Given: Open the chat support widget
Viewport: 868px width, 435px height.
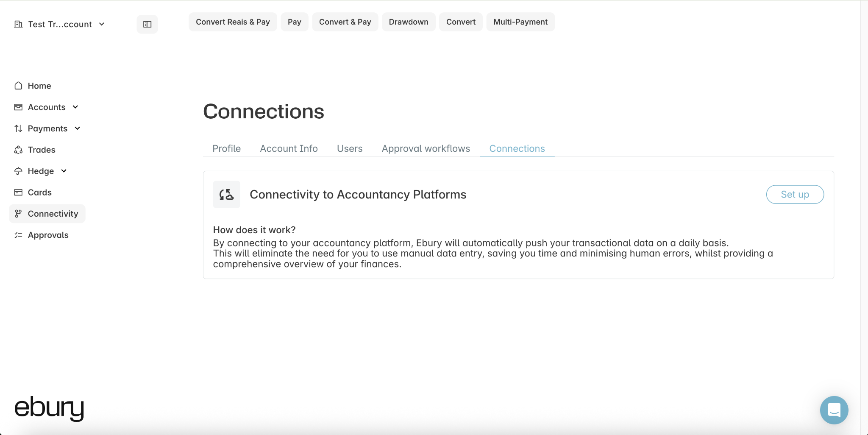Looking at the screenshot, I should tap(834, 410).
